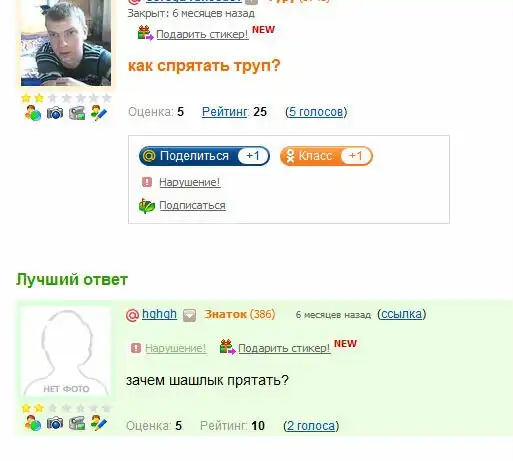Open the 2 голоса link in the answer
The width and height of the screenshot is (513, 461).
pos(311,426)
